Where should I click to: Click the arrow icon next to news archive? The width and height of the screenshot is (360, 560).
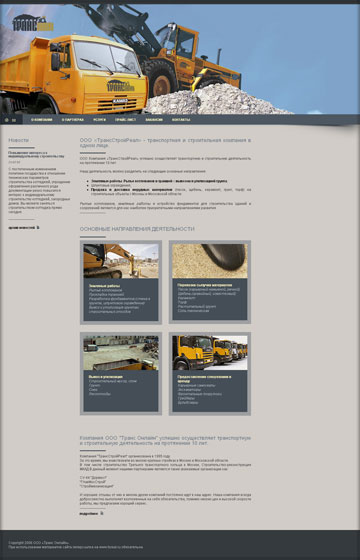click(x=38, y=228)
